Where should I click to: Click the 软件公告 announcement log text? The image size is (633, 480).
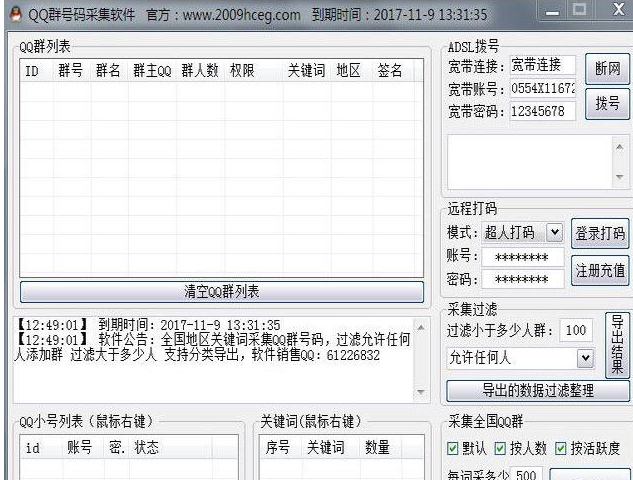(x=212, y=347)
